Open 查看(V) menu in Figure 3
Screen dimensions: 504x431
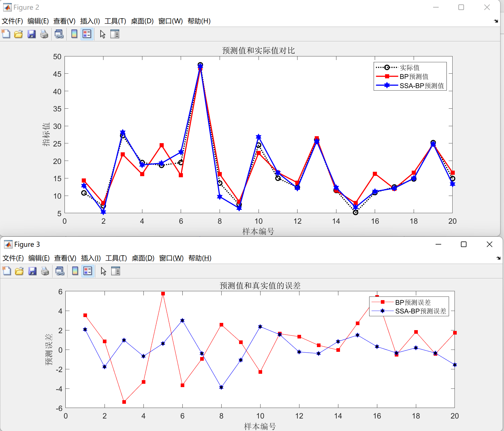coord(65,258)
